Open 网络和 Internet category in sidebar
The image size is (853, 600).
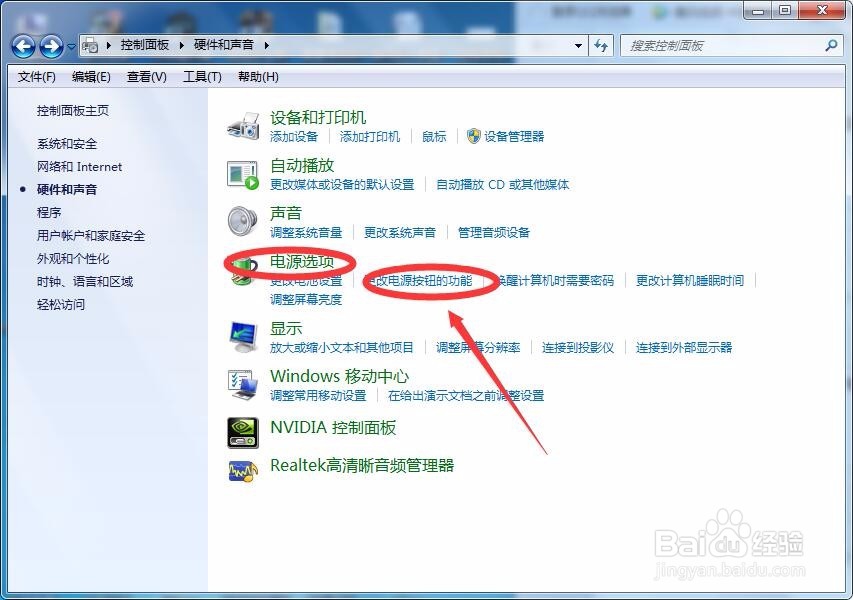[79, 167]
